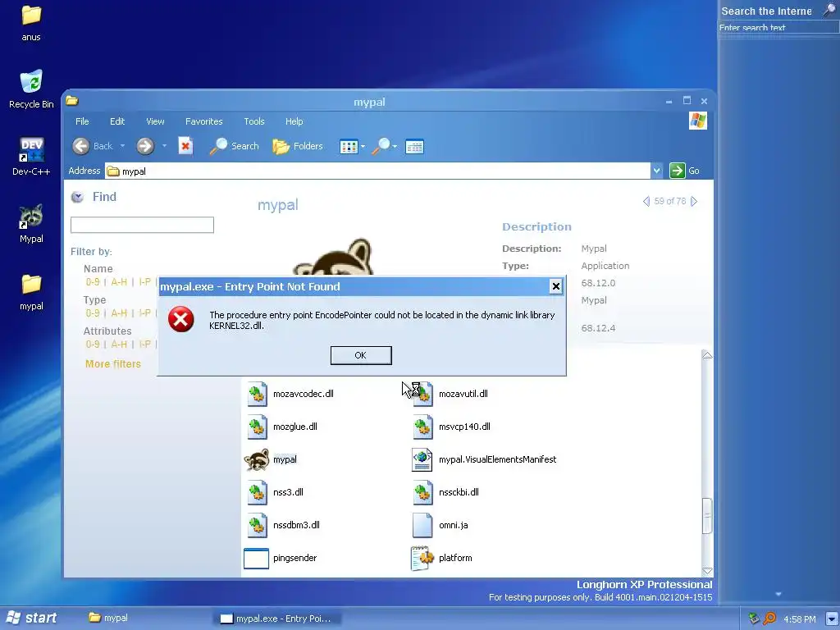The image size is (840, 630).
Task: Click scroll down arrow of file list
Action: click(x=707, y=571)
